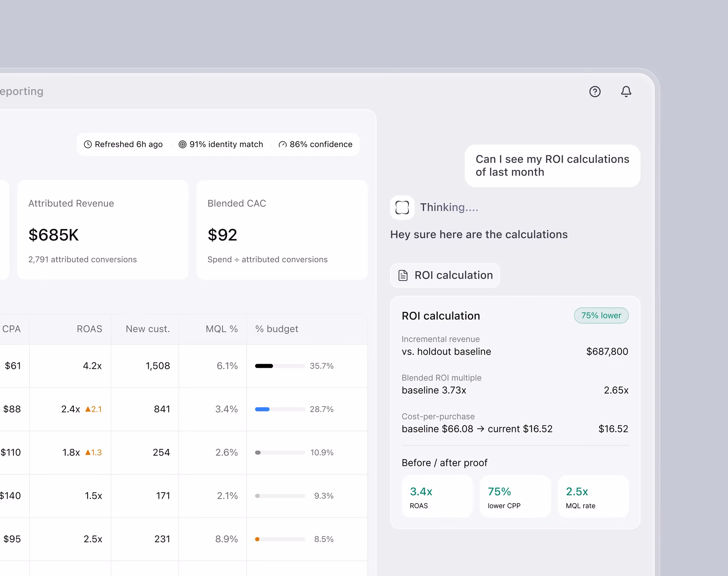
Task: Click 'baseline 3.73x' text
Action: (x=434, y=390)
